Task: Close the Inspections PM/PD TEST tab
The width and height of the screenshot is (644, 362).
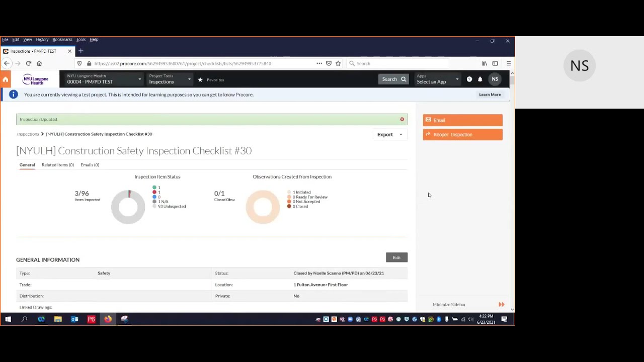Action: pyautogui.click(x=69, y=51)
